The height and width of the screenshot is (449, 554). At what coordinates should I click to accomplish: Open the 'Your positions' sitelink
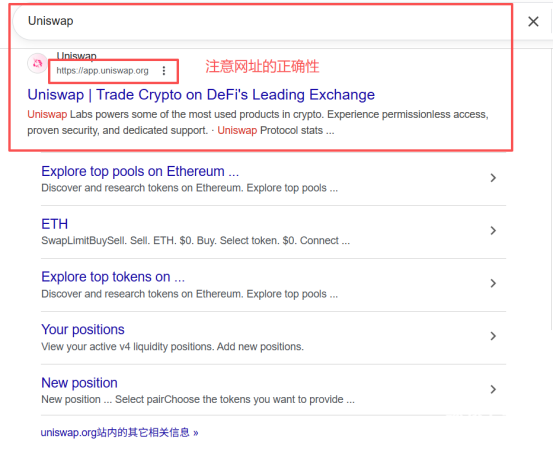pos(83,330)
